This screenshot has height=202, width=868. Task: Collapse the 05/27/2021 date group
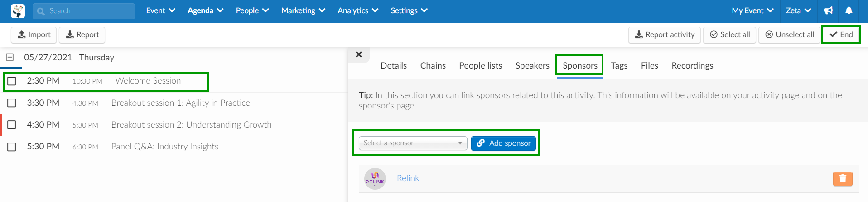pyautogui.click(x=10, y=57)
